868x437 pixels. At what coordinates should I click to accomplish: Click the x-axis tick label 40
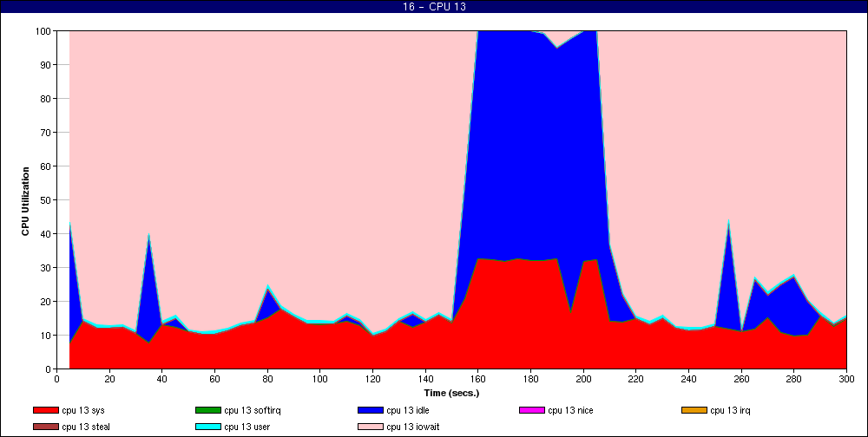(161, 379)
